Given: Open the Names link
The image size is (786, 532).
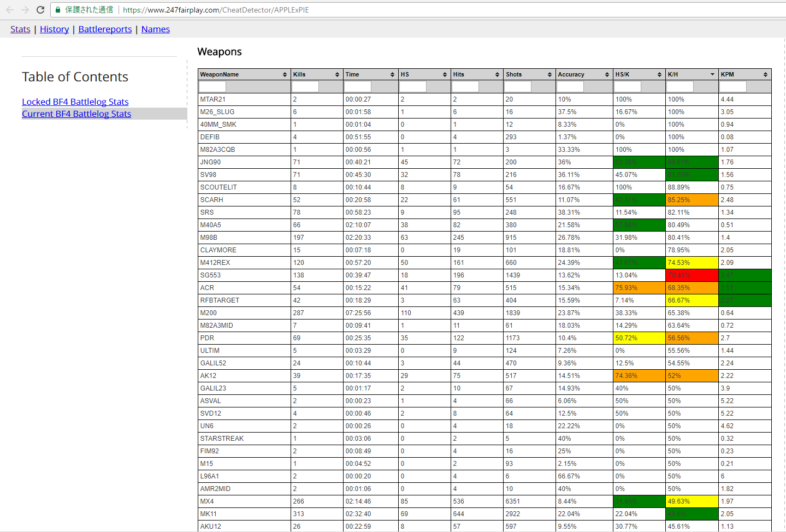Looking at the screenshot, I should point(155,29).
